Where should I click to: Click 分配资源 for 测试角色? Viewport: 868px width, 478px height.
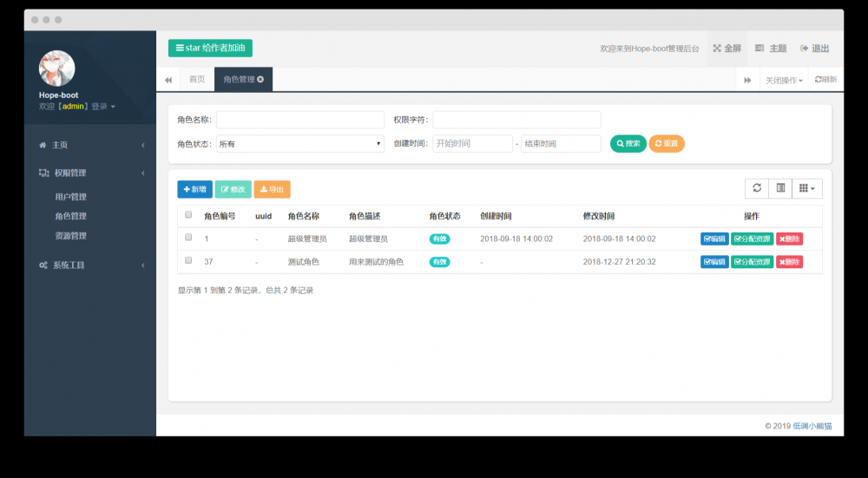753,262
